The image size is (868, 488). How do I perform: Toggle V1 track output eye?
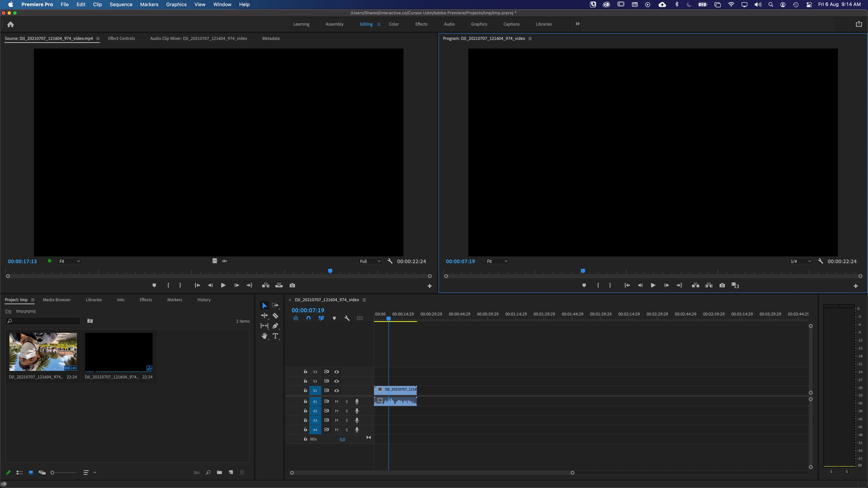(x=336, y=391)
